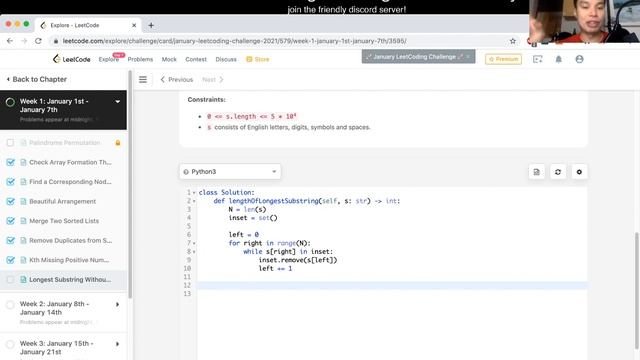This screenshot has width=640, height=360.
Task: Open Contest in navigation bar
Action: click(196, 59)
